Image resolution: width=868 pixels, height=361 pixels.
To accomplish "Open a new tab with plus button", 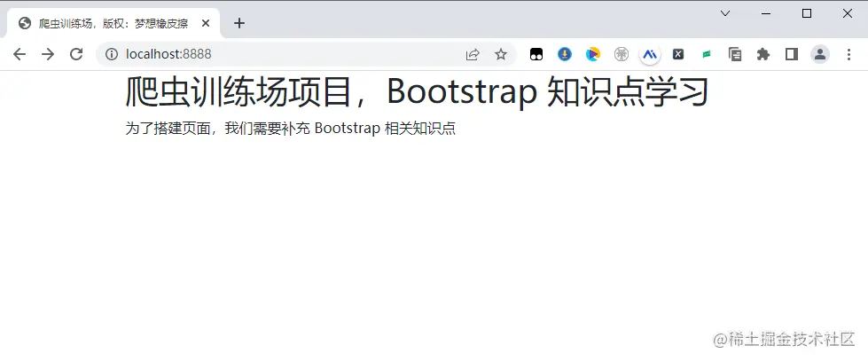I will coord(239,23).
